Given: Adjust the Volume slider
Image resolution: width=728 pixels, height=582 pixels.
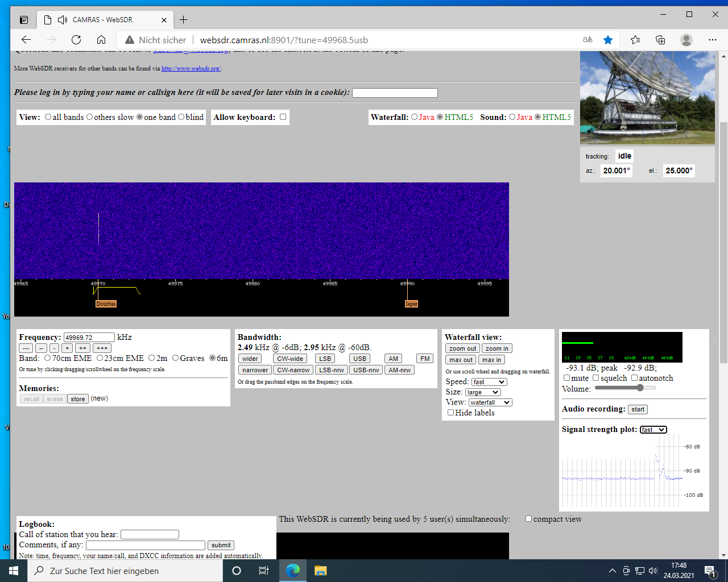Looking at the screenshot, I should tap(625, 388).
